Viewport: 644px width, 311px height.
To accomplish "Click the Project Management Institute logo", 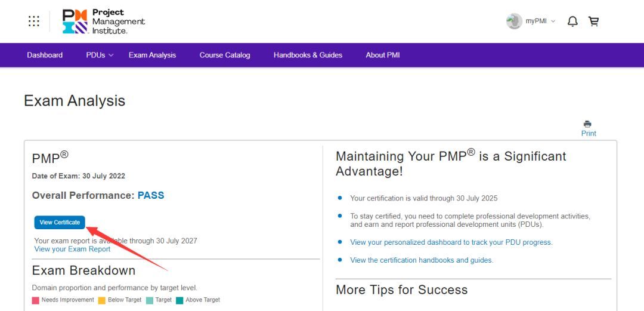I will click(104, 21).
